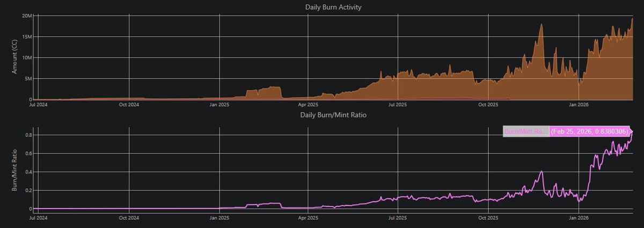The height and width of the screenshot is (228, 644).
Task: Click the 10M tick on burn activity axis
Action: [x=26, y=58]
